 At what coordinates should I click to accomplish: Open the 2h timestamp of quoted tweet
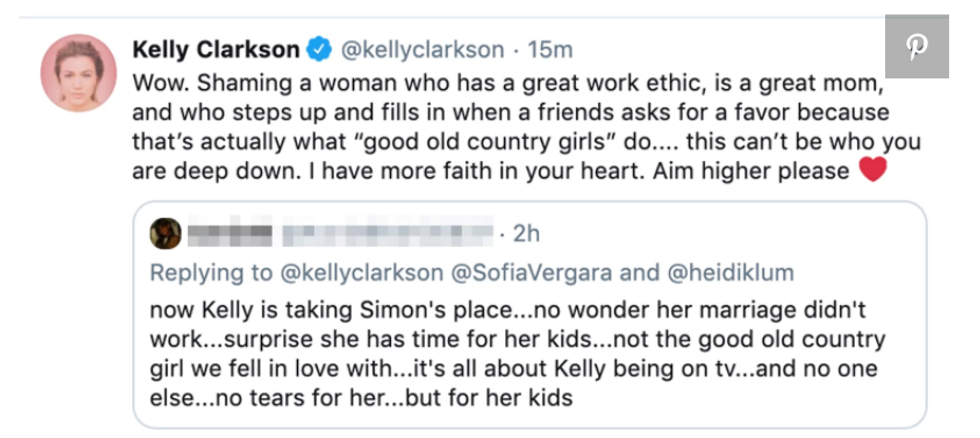pos(526,234)
